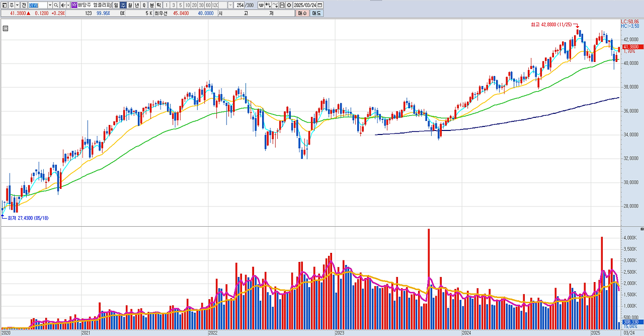This screenshot has height=336, width=644.
Task: Select the 30 interval button
Action: point(201,5)
